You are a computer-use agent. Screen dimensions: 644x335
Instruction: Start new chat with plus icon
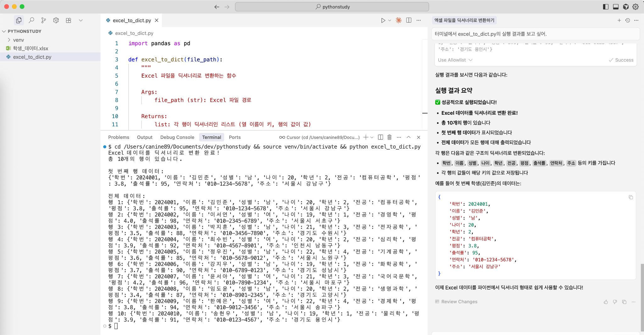tap(619, 20)
